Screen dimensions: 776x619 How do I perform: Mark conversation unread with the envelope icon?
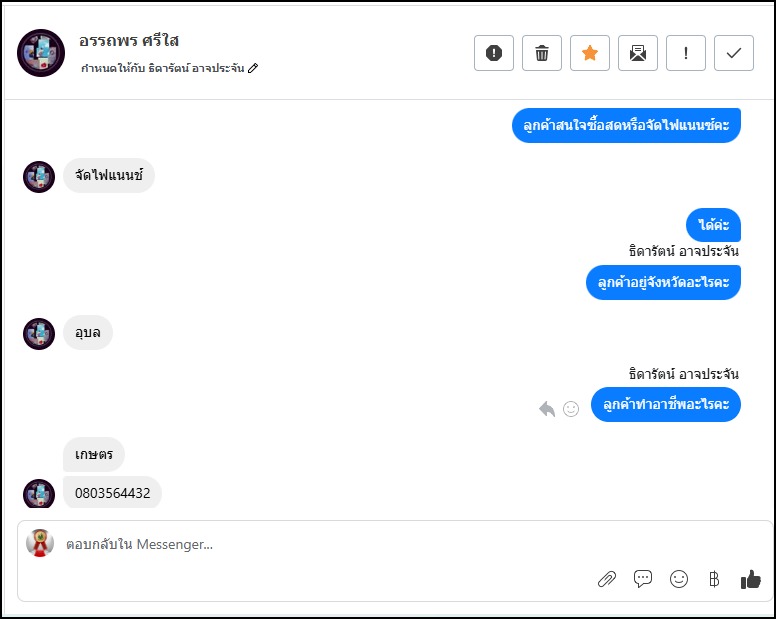click(638, 54)
